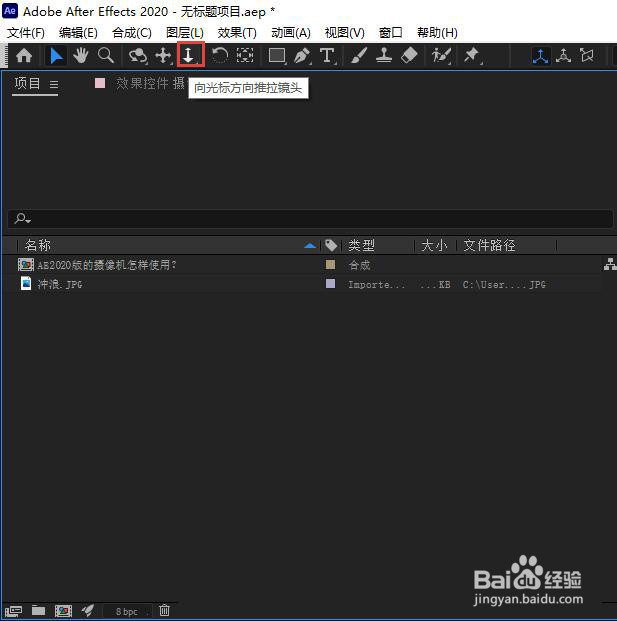Screen dimensions: 617x621
Task: Select the Pan camera tool
Action: tap(163, 55)
